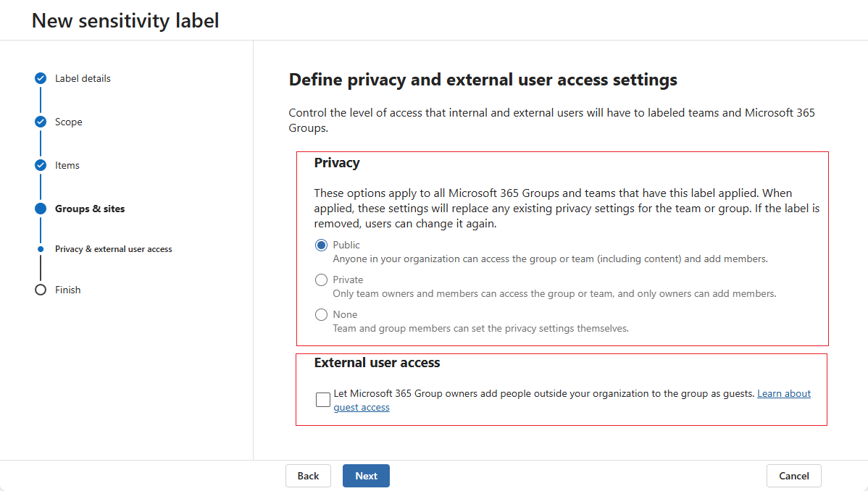This screenshot has width=868, height=491.
Task: Select the Private privacy option
Action: (x=321, y=280)
